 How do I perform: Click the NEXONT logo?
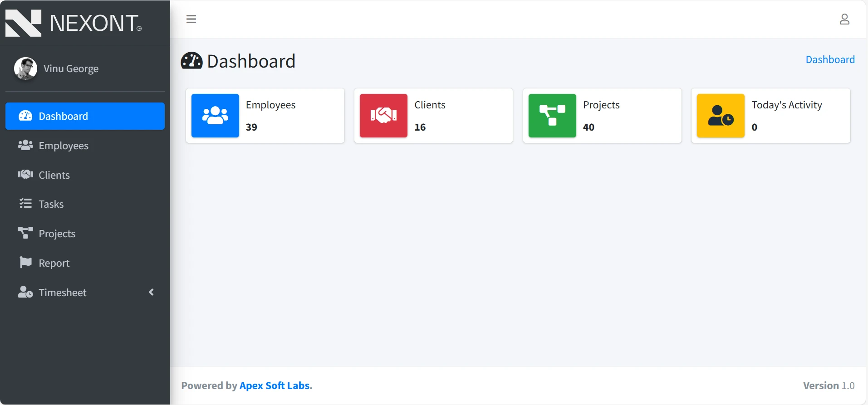pos(74,23)
